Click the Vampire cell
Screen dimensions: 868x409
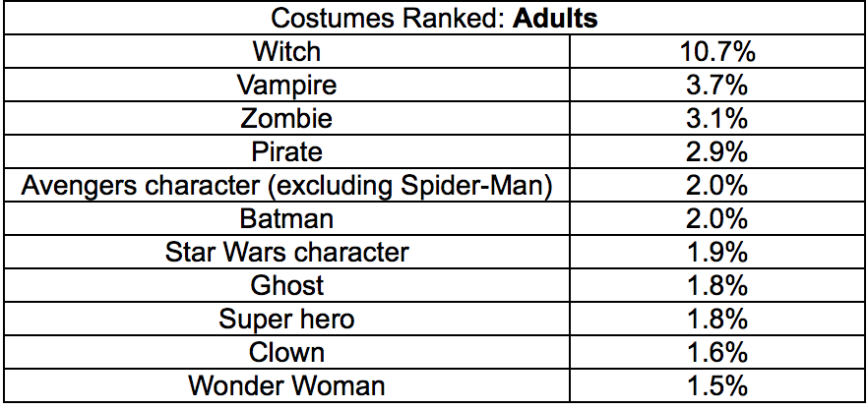tap(286, 86)
